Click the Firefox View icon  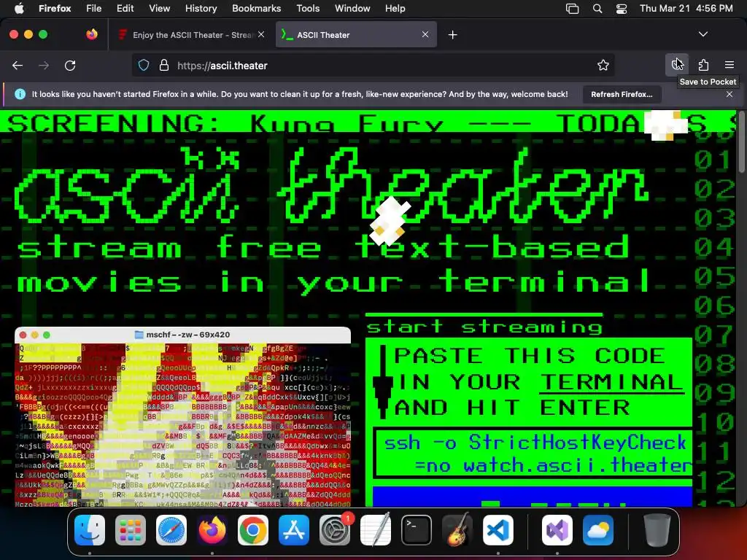pos(92,34)
